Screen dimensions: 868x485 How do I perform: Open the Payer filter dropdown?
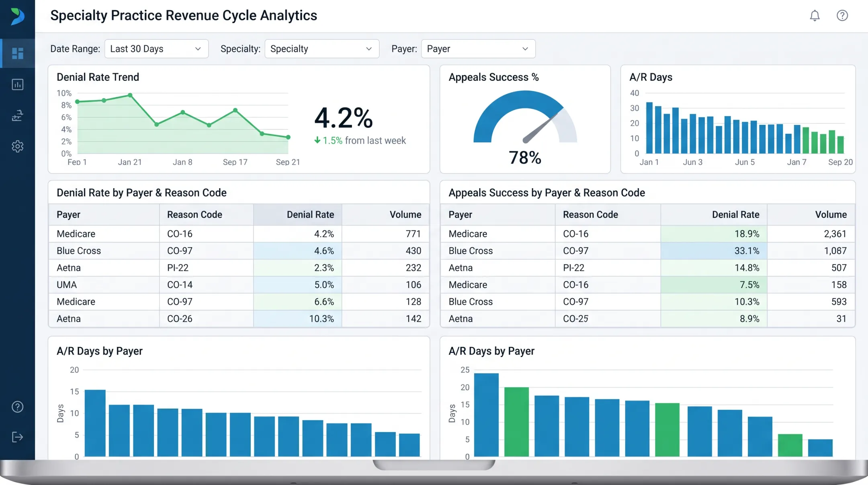[478, 49]
